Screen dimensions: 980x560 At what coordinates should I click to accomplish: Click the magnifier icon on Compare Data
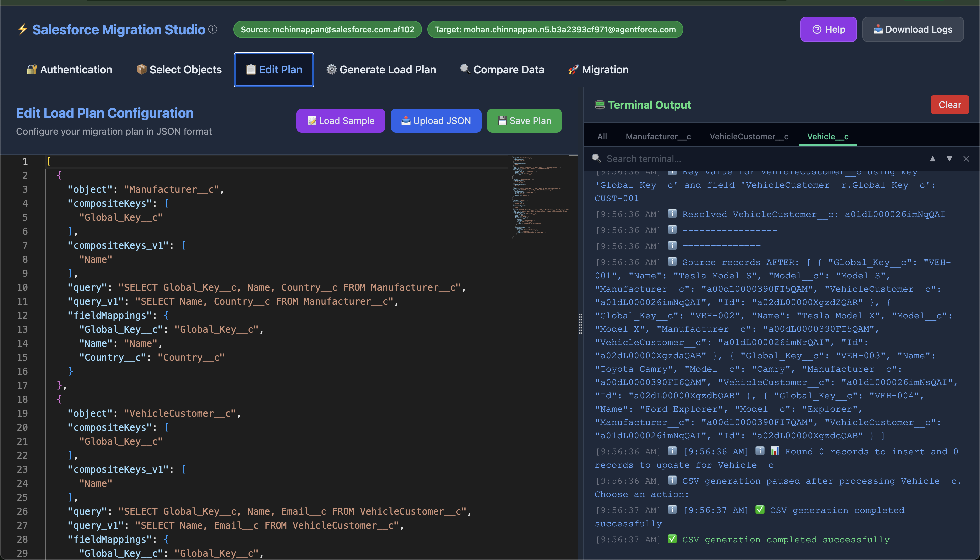[x=465, y=69]
